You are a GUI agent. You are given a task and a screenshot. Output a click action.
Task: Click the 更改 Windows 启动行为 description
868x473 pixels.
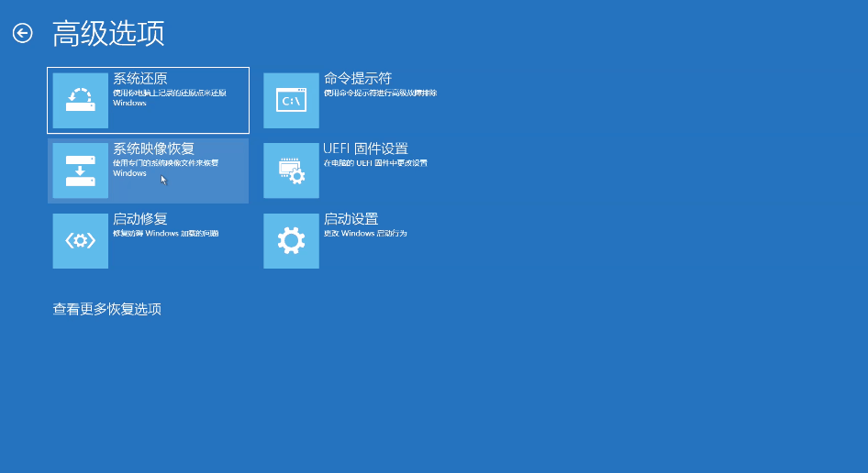pos(364,234)
